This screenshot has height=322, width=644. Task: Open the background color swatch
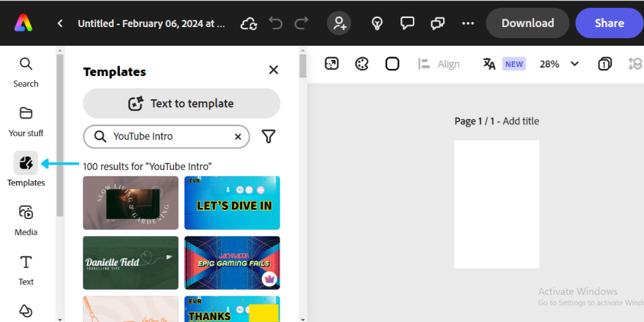click(x=392, y=64)
